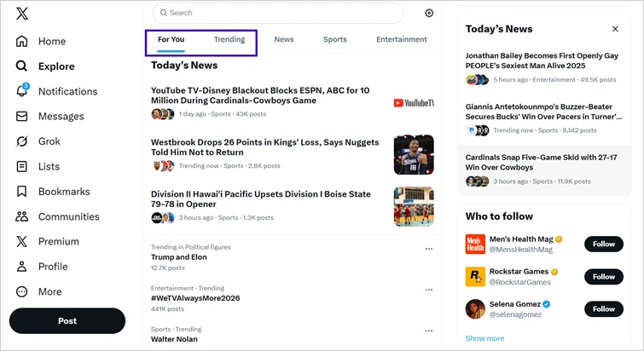Click @MensHealthMag handle

[x=521, y=250]
